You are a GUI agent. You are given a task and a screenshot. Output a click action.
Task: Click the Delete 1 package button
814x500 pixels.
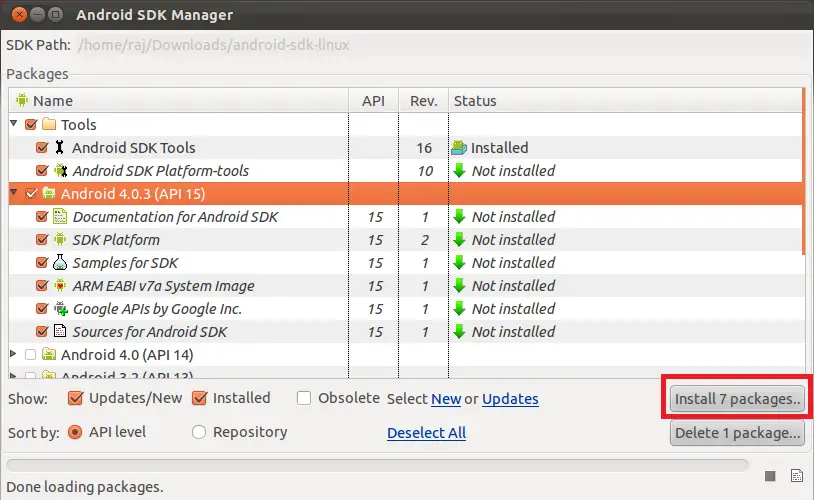click(737, 433)
